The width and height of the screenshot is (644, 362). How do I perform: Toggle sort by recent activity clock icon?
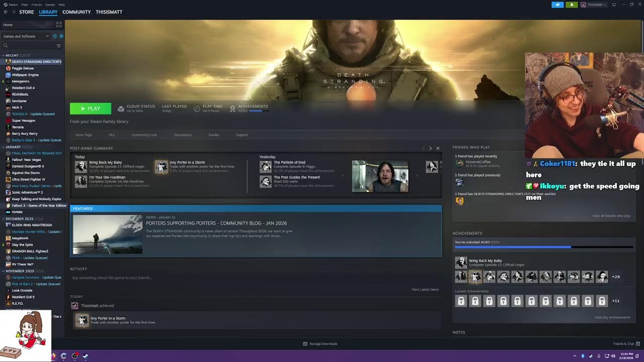click(55, 36)
